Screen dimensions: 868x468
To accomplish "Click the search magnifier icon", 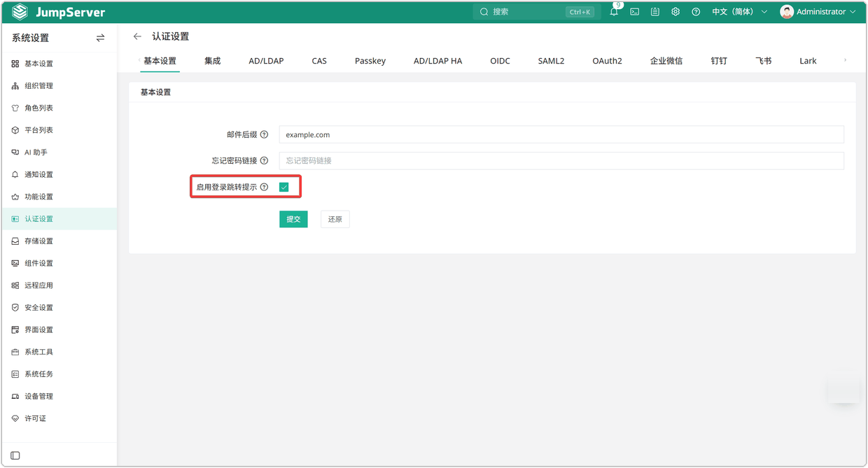I will [x=484, y=12].
